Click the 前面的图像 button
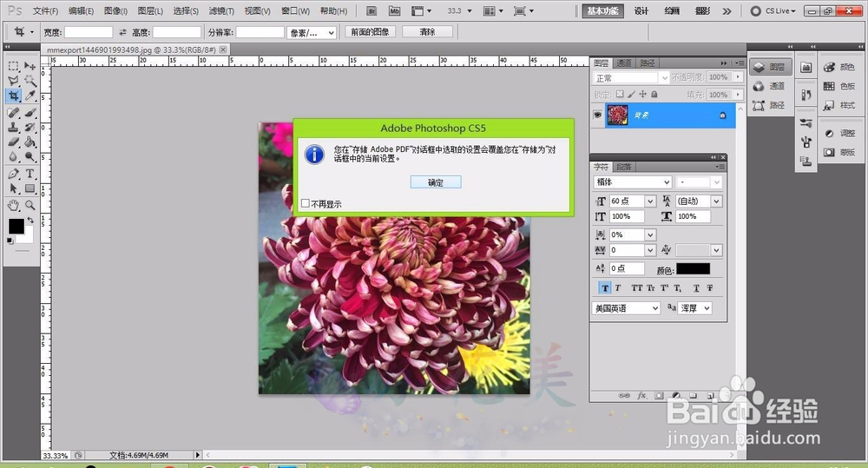Screen dimensions: 868x468 point(371,32)
